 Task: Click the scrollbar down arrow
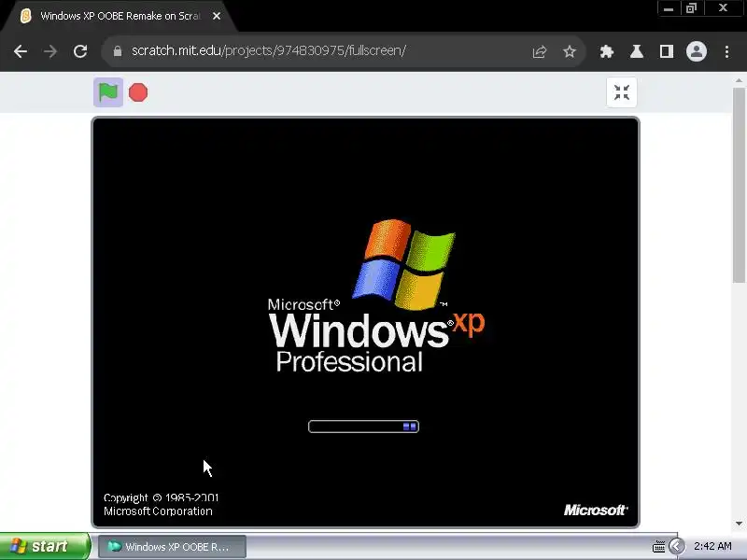(x=739, y=524)
